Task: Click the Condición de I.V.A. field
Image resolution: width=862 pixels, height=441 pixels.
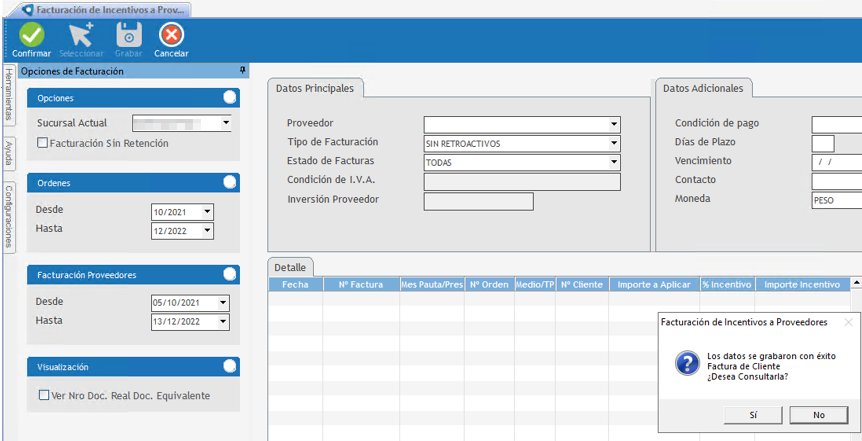Action: click(x=522, y=182)
